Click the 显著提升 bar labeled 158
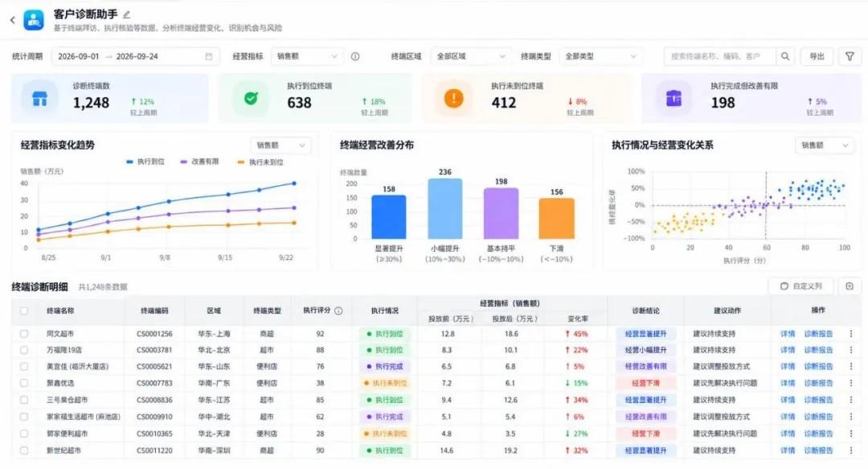This screenshot has height=469, width=868. 389,216
